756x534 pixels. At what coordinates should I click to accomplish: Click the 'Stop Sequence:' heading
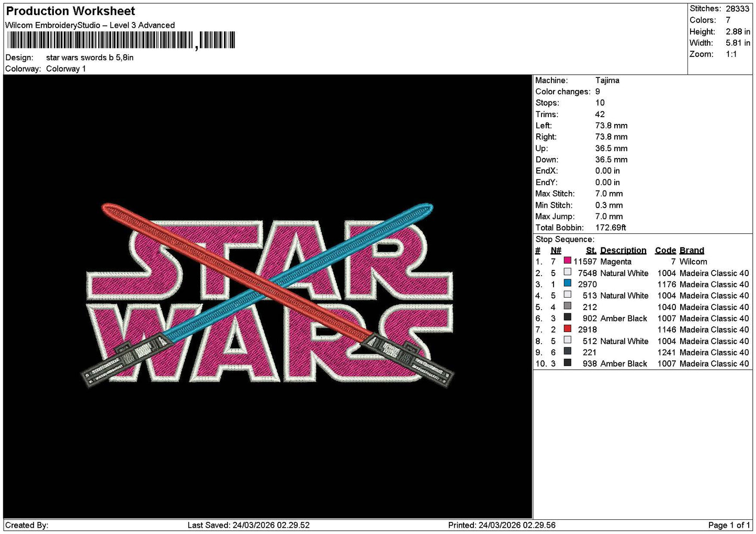tap(565, 240)
